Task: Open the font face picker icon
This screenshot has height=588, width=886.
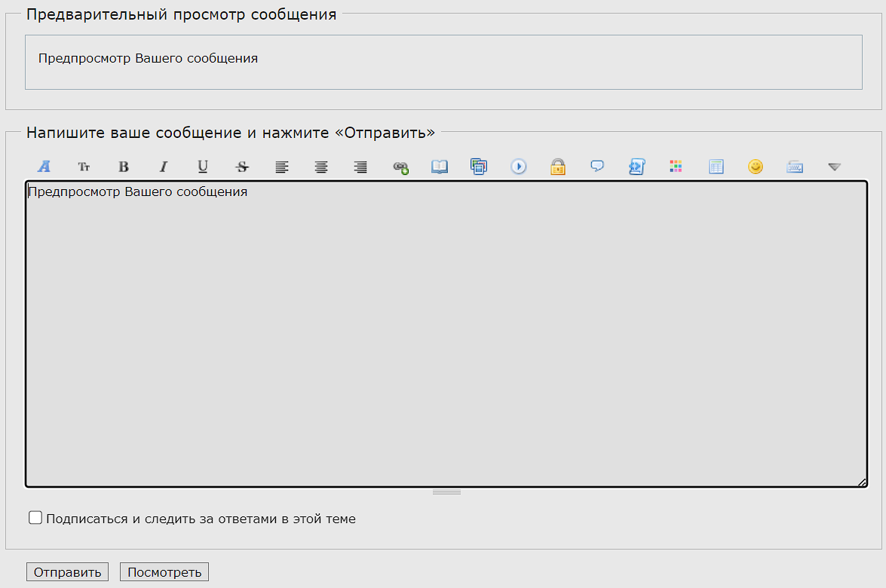Action: point(44,167)
